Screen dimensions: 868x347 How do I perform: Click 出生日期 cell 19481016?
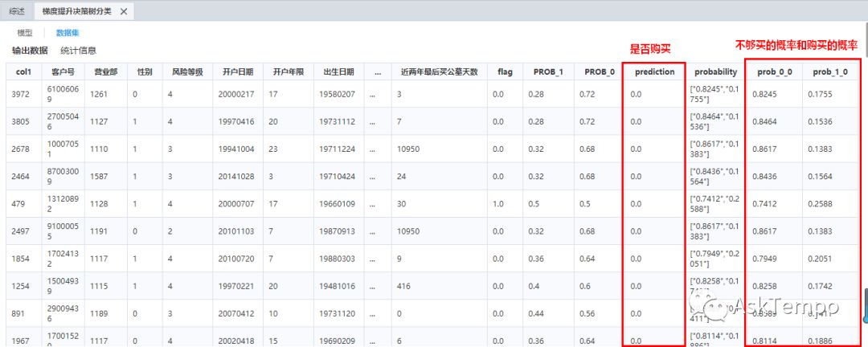click(x=338, y=286)
